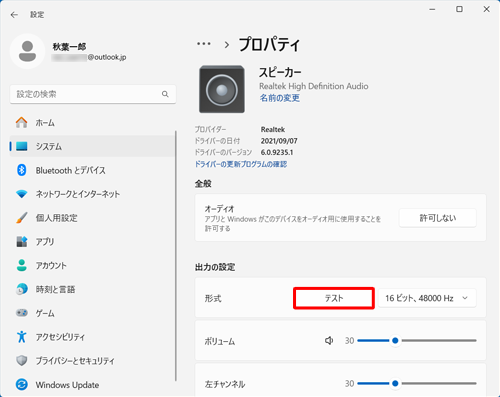Click the sidebar vertical scrollbar
The height and width of the screenshot is (397, 500).
176,256
